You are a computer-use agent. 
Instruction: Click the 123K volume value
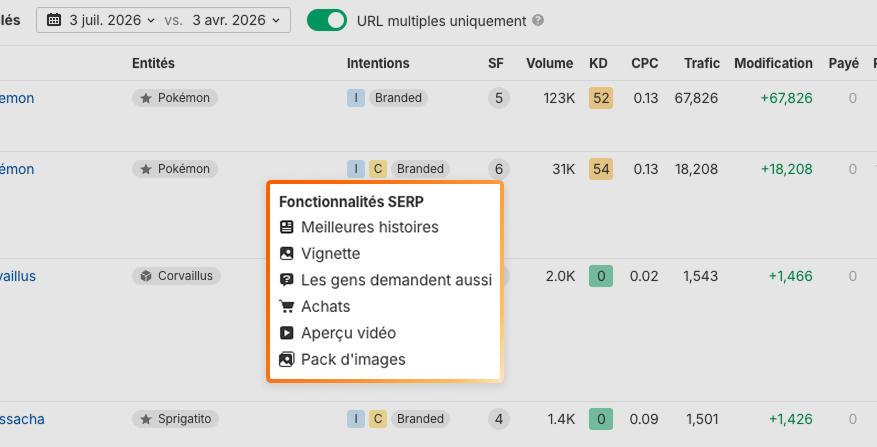559,98
